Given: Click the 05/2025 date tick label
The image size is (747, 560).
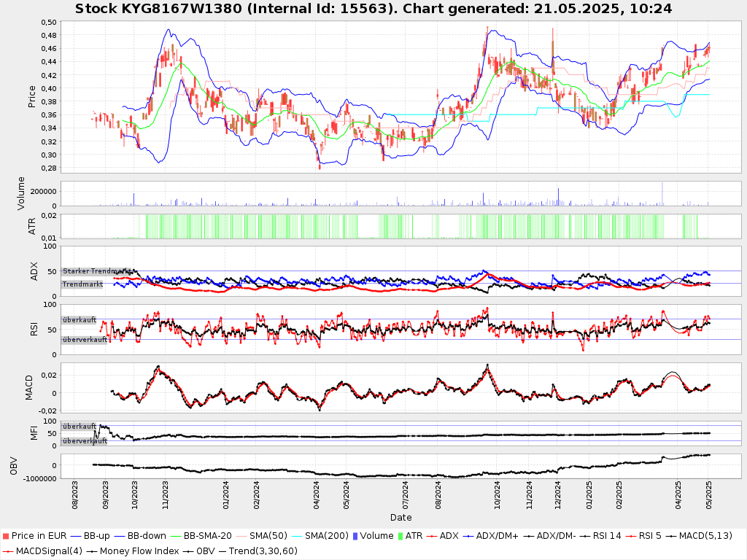Looking at the screenshot, I should pos(708,495).
